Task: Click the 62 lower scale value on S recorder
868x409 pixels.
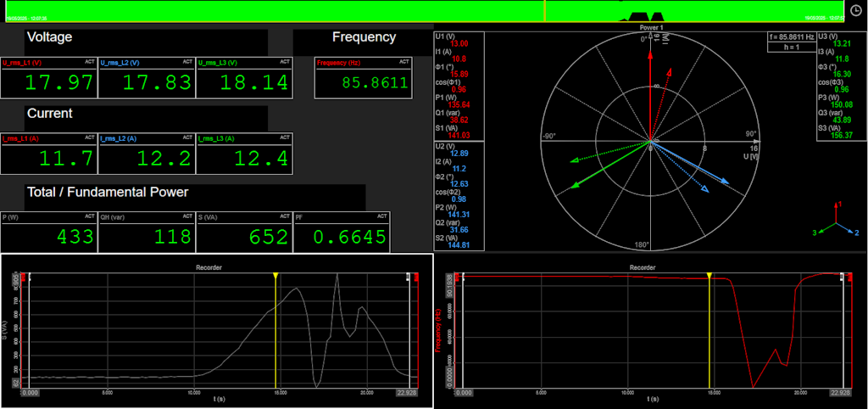Action: tap(15, 383)
